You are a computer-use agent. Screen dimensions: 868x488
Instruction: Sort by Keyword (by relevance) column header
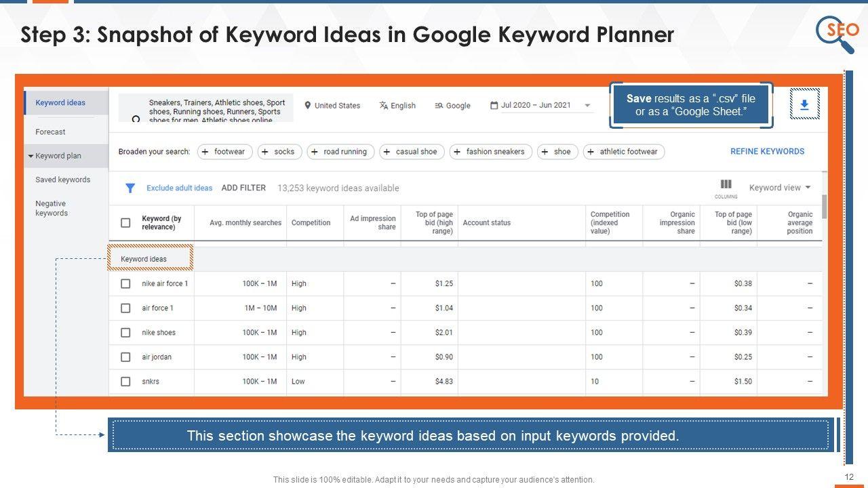coord(161,223)
